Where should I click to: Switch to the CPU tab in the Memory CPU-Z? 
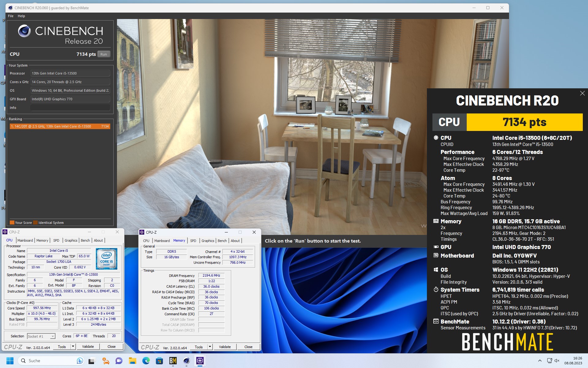click(x=146, y=241)
